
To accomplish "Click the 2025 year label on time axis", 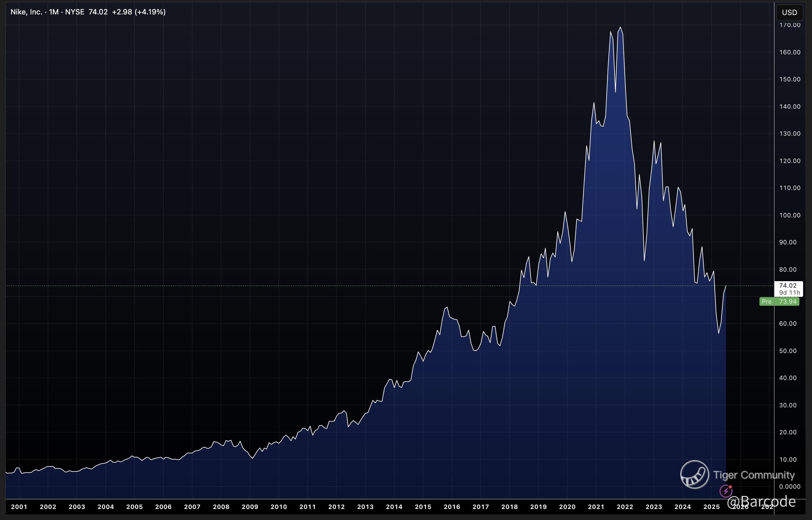I will (x=712, y=507).
